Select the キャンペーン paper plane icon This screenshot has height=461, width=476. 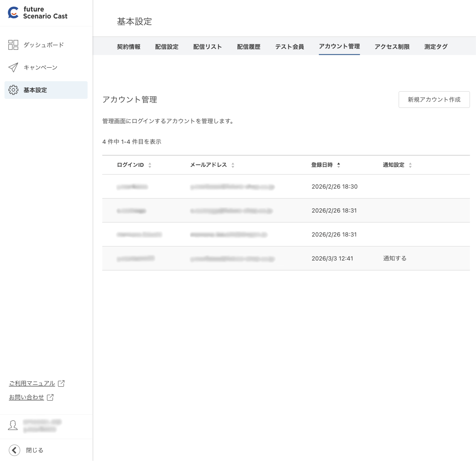click(x=13, y=67)
